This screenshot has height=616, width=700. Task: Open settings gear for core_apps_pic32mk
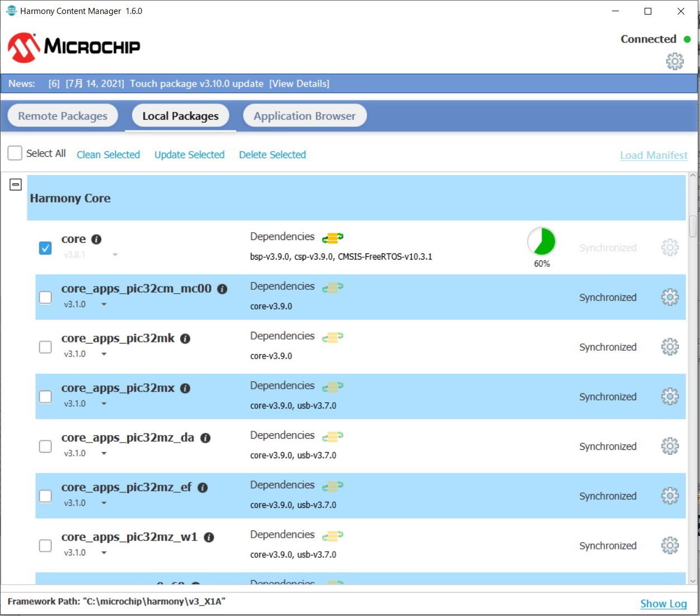point(669,347)
